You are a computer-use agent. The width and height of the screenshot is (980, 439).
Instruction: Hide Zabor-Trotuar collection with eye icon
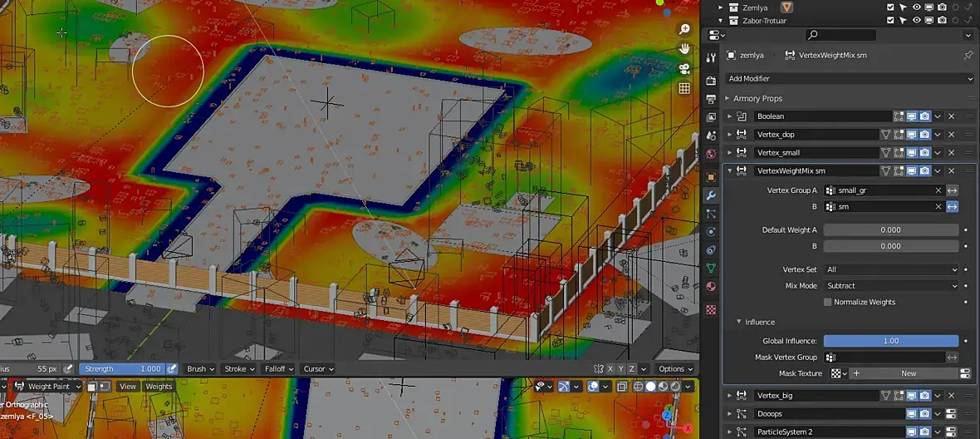click(x=916, y=21)
